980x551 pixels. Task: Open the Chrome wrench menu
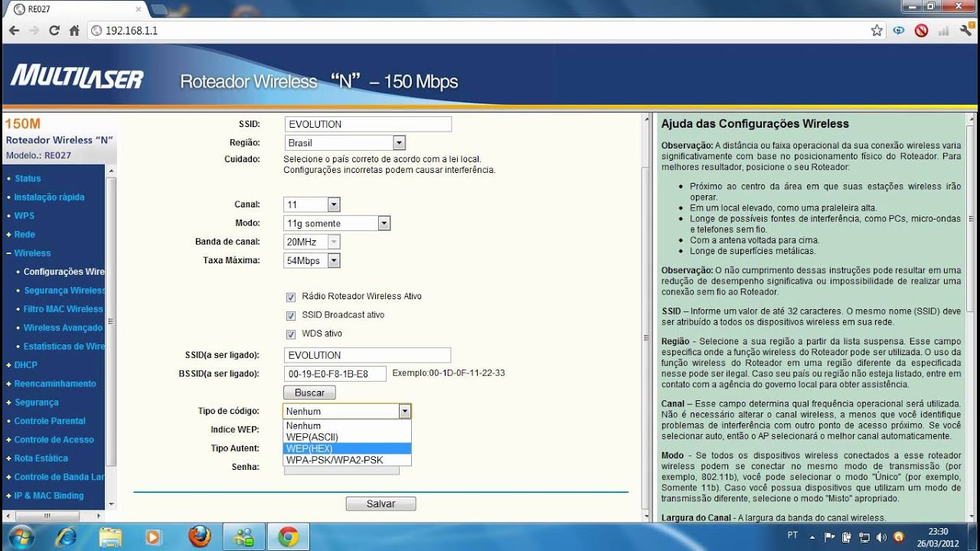(965, 31)
